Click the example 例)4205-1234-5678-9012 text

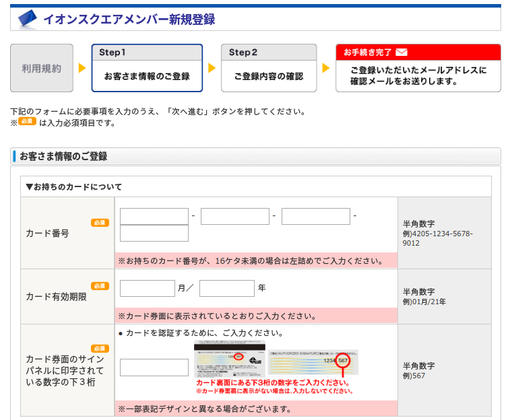tap(437, 238)
